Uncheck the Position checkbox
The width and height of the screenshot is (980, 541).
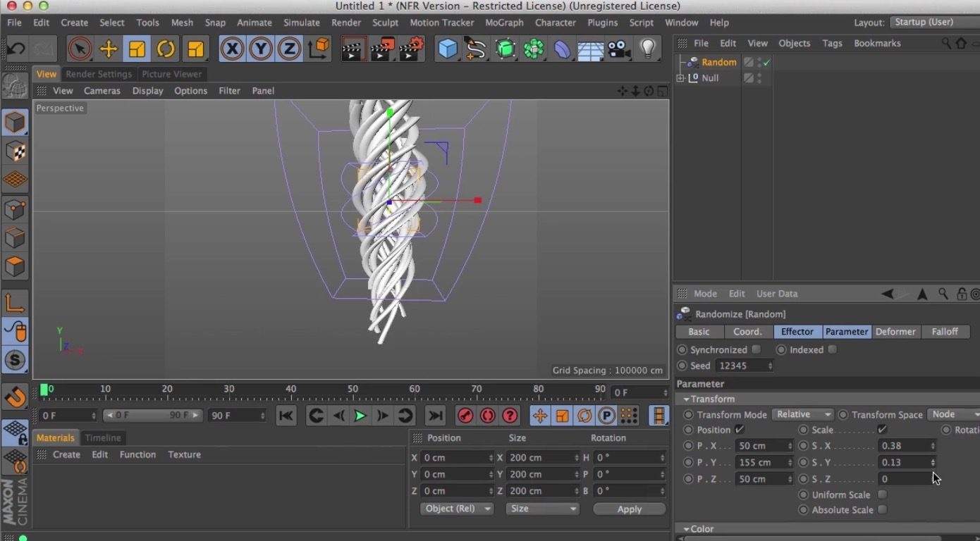click(x=740, y=430)
